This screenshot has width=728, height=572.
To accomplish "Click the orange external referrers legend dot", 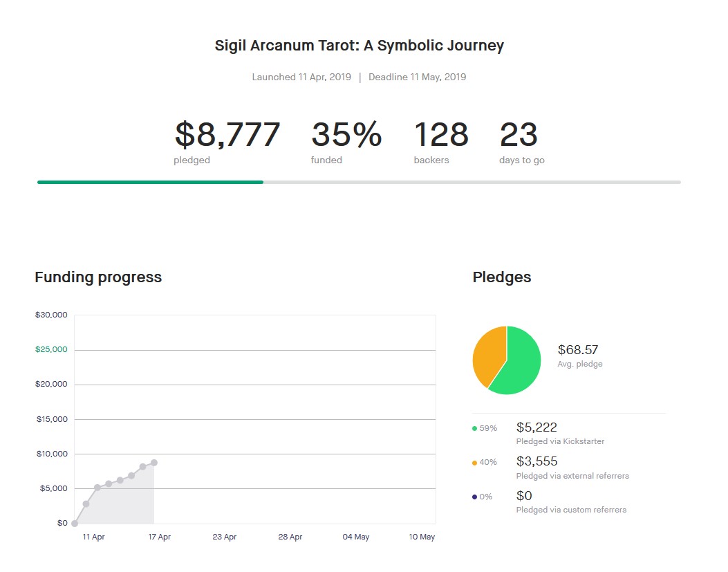I will tap(475, 463).
